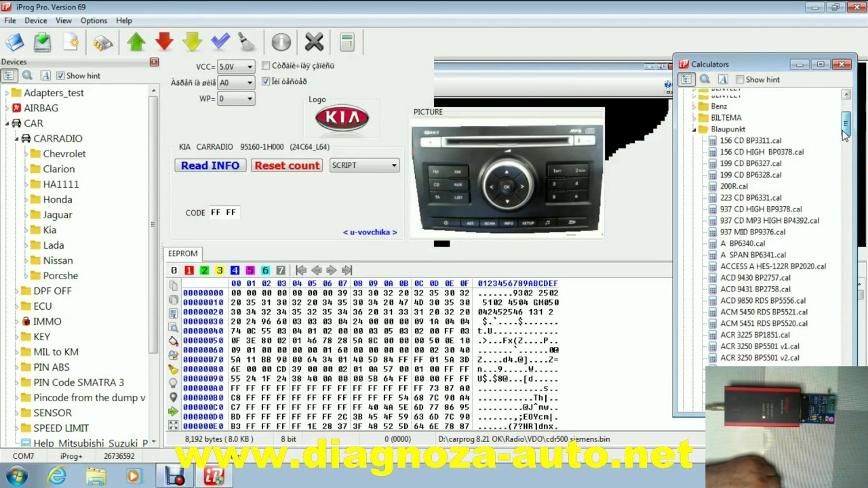Open a file with the blue folder icon
Image resolution: width=868 pixels, height=488 pixels.
coord(15,42)
